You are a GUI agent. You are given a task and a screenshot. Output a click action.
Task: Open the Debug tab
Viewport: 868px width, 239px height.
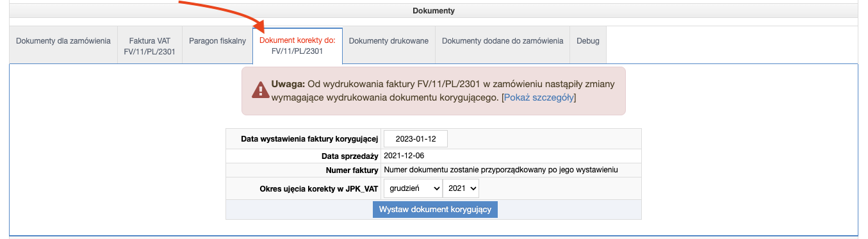588,45
